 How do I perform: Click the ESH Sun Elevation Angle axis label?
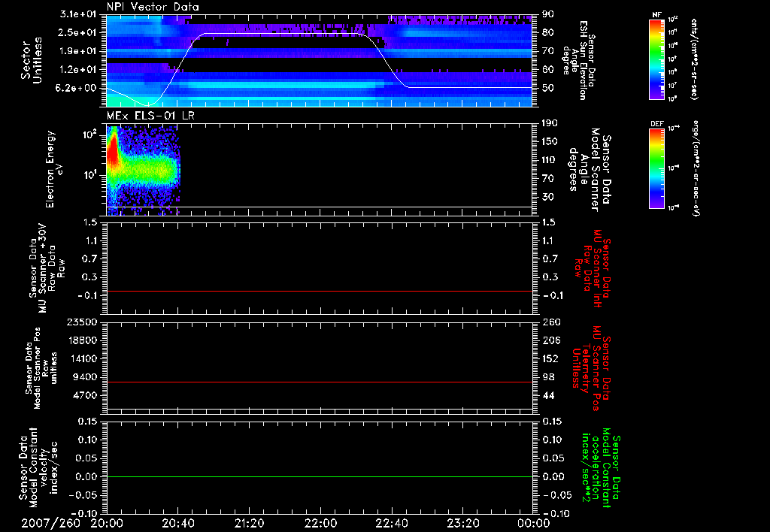[x=579, y=60]
